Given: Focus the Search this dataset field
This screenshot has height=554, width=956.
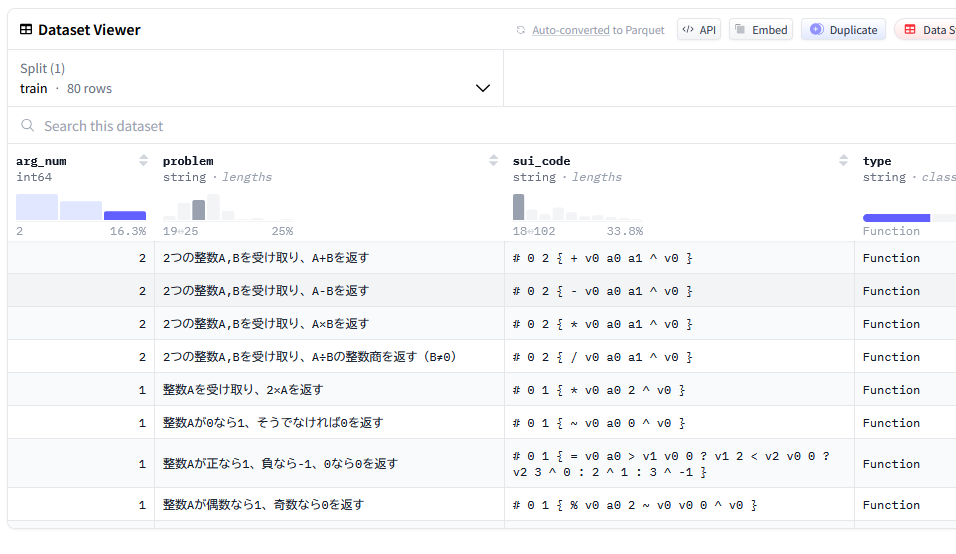Looking at the screenshot, I should point(482,126).
